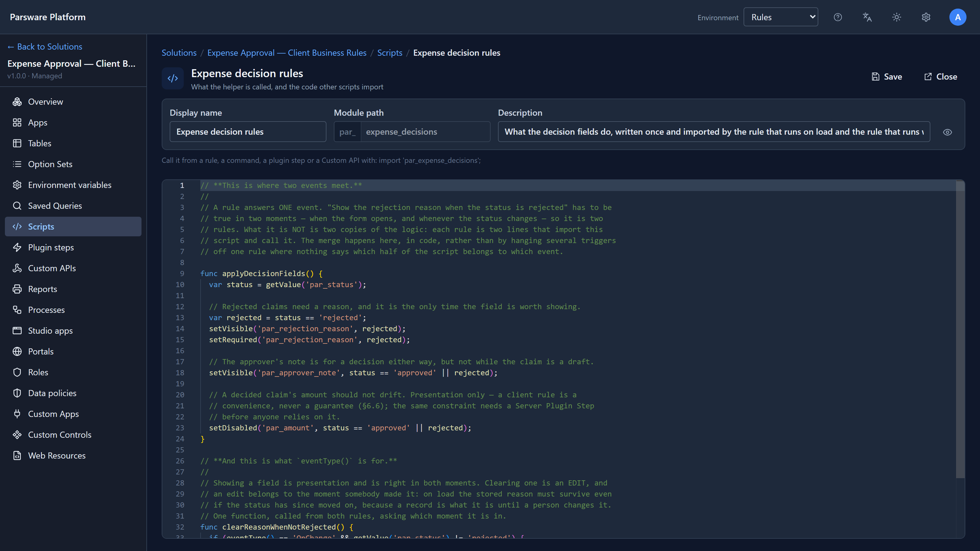Open Apps in the sidebar
The image size is (980, 551).
[73, 122]
